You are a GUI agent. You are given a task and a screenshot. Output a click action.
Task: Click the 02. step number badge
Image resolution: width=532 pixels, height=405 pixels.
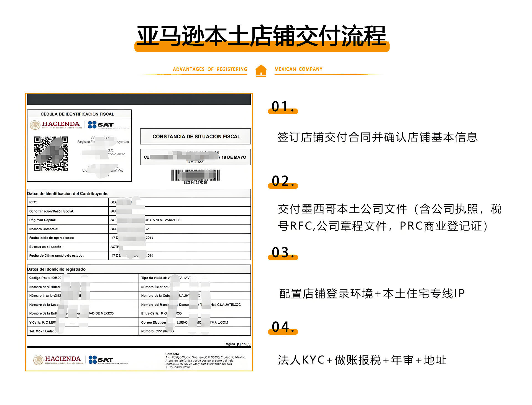[x=283, y=182]
